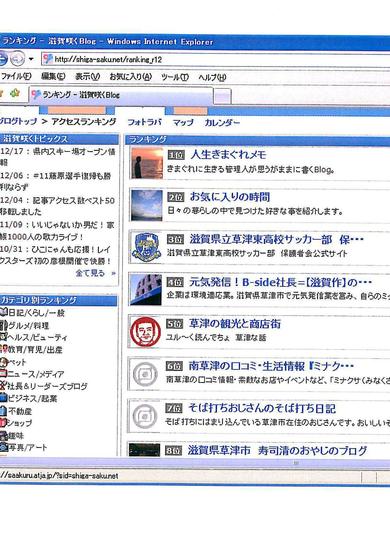
Task: Click the pet category icon
Action: pyautogui.click(x=3, y=362)
